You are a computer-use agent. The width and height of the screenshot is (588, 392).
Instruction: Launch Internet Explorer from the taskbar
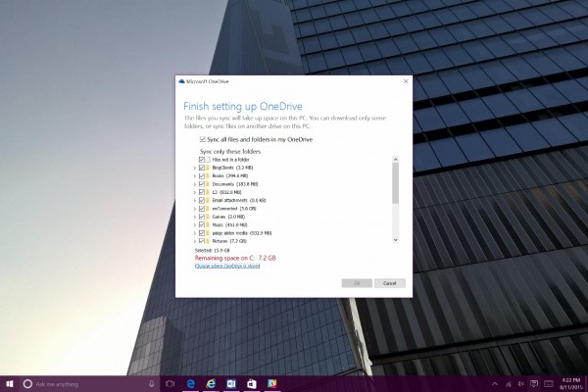(211, 384)
